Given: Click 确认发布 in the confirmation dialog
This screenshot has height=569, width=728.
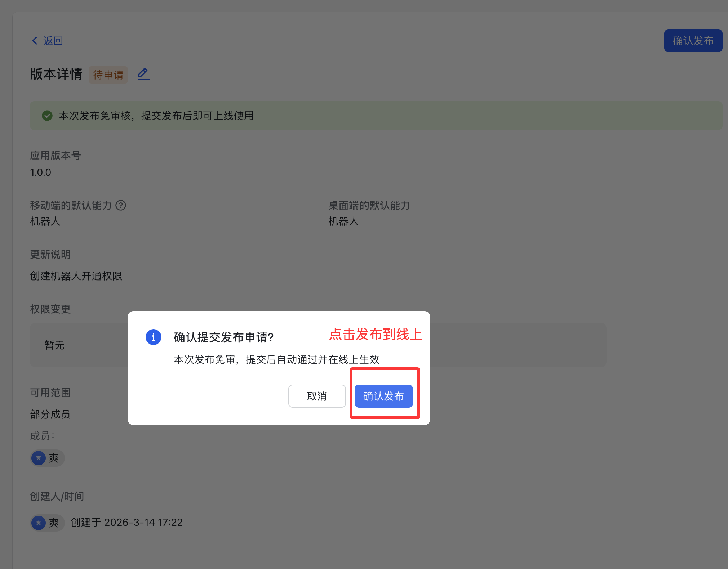Looking at the screenshot, I should 383,396.
